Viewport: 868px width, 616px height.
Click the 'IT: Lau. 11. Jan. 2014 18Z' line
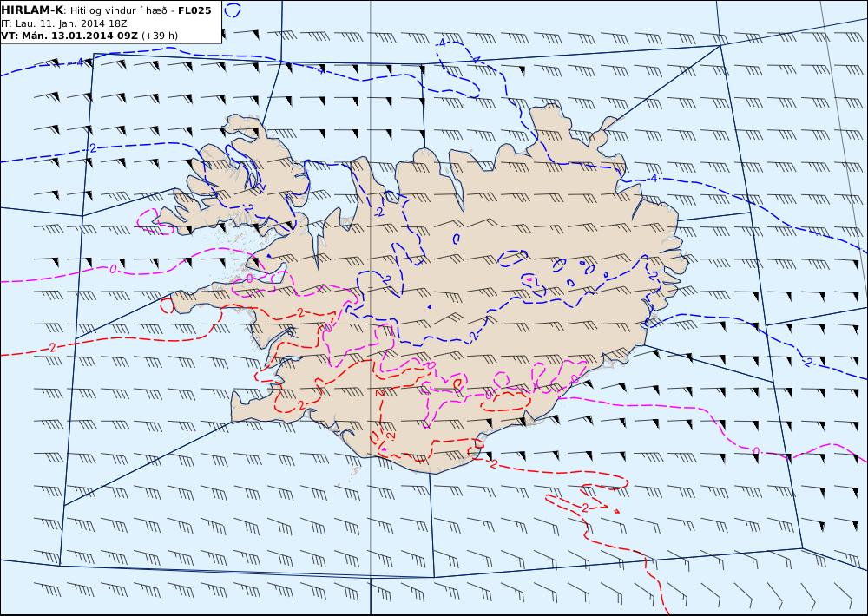pos(63,23)
